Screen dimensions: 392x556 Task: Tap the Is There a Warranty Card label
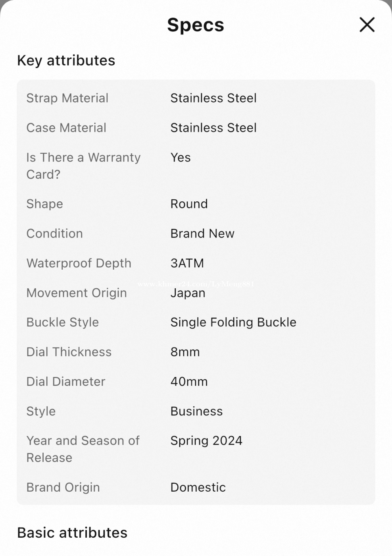point(83,166)
